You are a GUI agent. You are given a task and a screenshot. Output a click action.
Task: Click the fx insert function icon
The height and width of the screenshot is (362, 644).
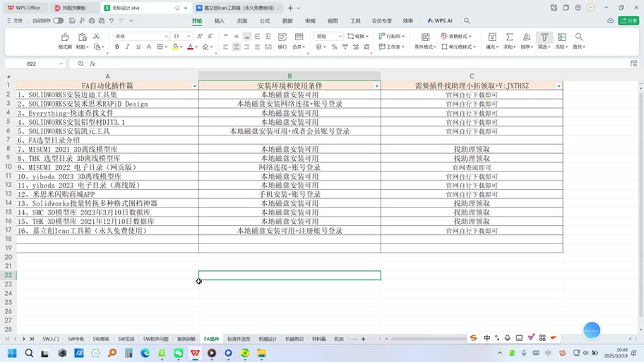(x=93, y=64)
